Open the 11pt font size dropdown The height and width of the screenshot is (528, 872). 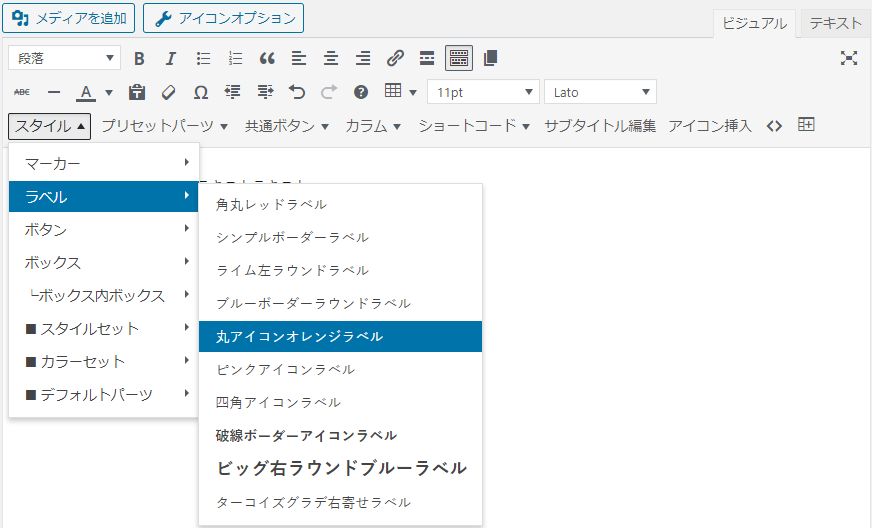[483, 92]
